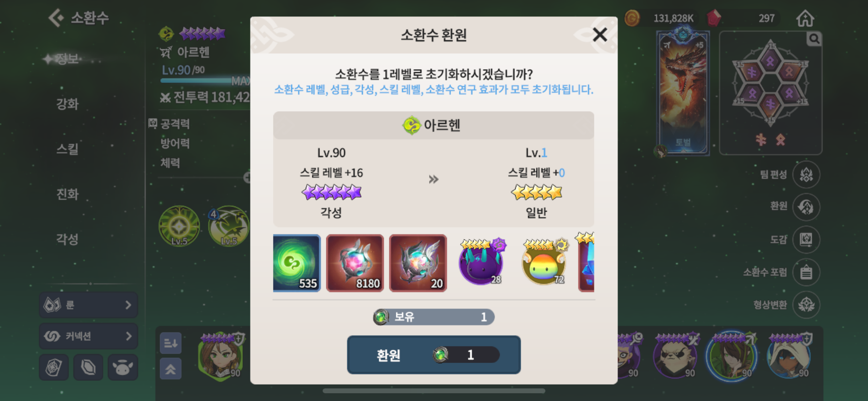Confirm the 환원 button in dialog
The image size is (868, 401).
tap(434, 355)
